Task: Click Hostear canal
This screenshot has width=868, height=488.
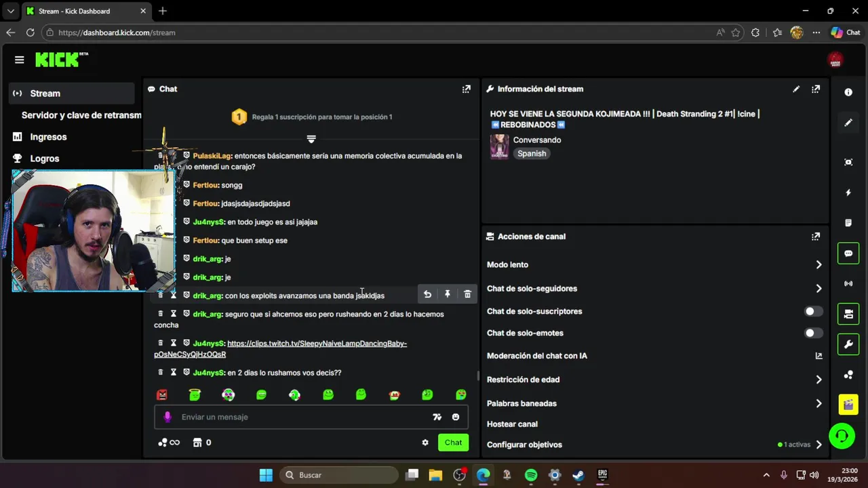Action: click(512, 424)
